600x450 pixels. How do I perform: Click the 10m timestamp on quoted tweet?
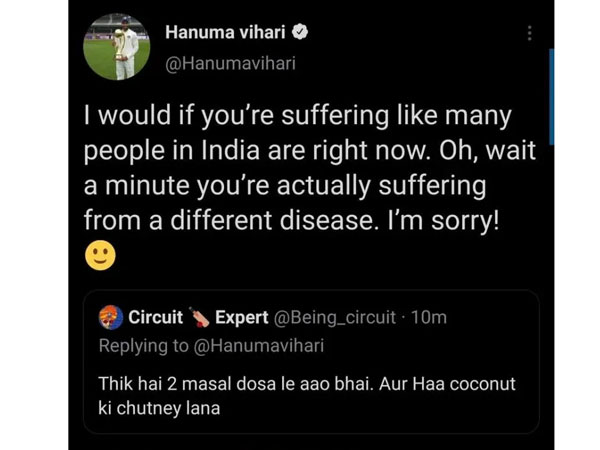429,318
